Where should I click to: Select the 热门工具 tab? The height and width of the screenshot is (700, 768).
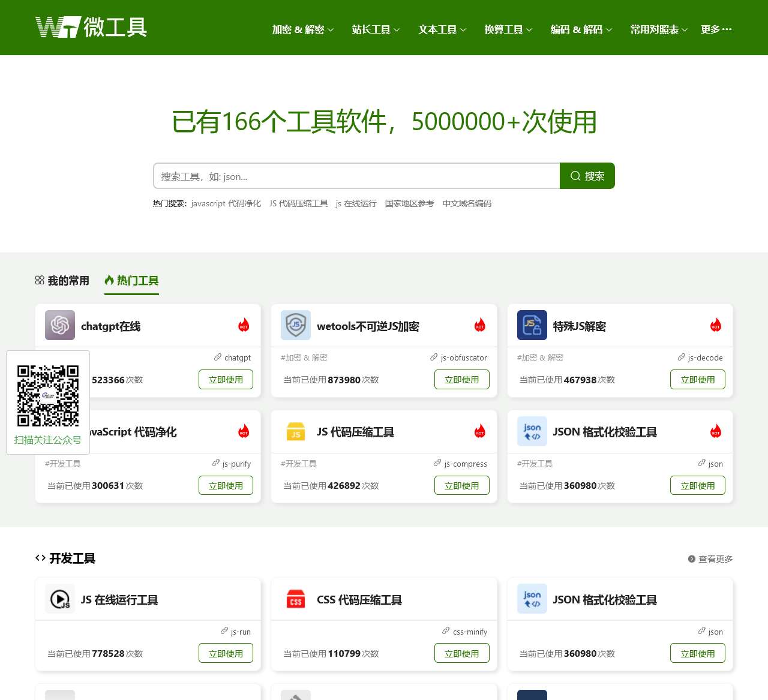pos(132,281)
